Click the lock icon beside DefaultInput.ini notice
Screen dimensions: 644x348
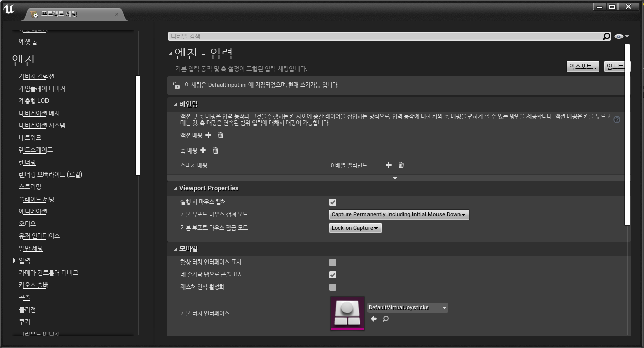tap(176, 85)
